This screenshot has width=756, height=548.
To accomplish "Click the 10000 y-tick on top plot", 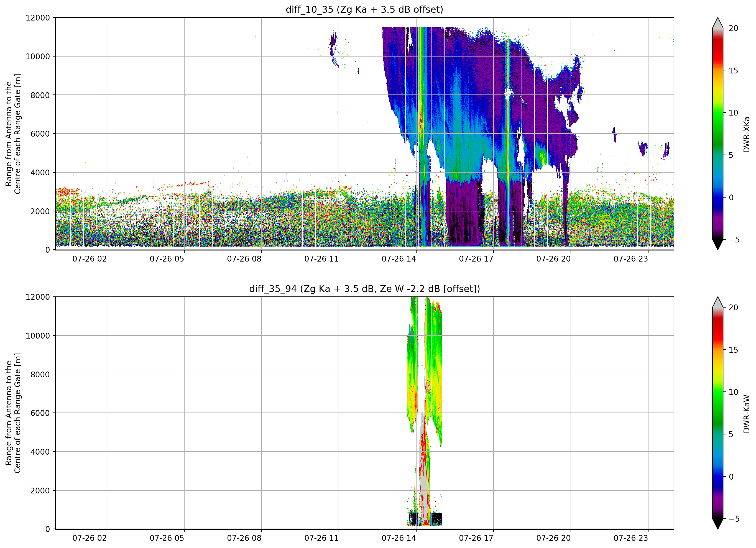I will (38, 56).
